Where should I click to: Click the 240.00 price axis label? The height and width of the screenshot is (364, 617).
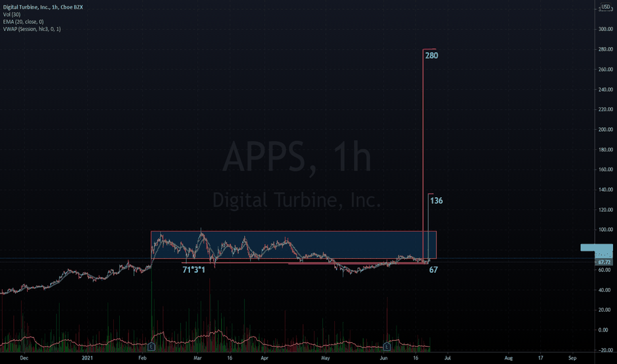pyautogui.click(x=606, y=89)
